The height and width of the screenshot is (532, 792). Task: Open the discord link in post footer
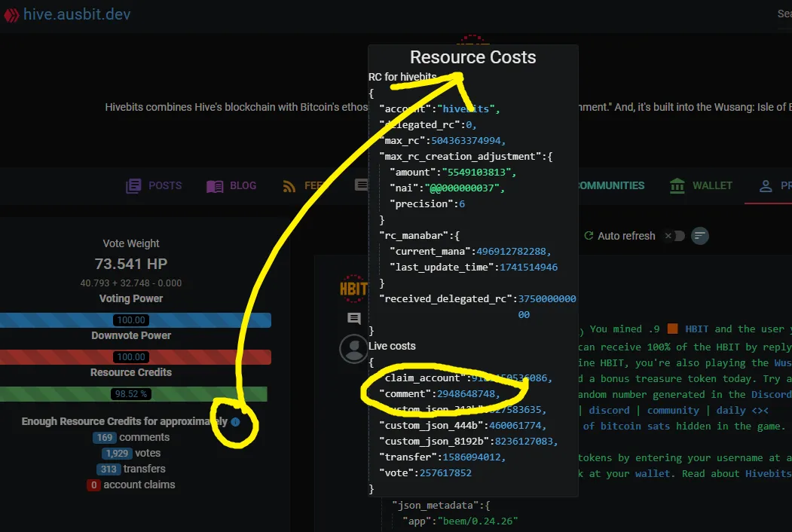pos(609,410)
